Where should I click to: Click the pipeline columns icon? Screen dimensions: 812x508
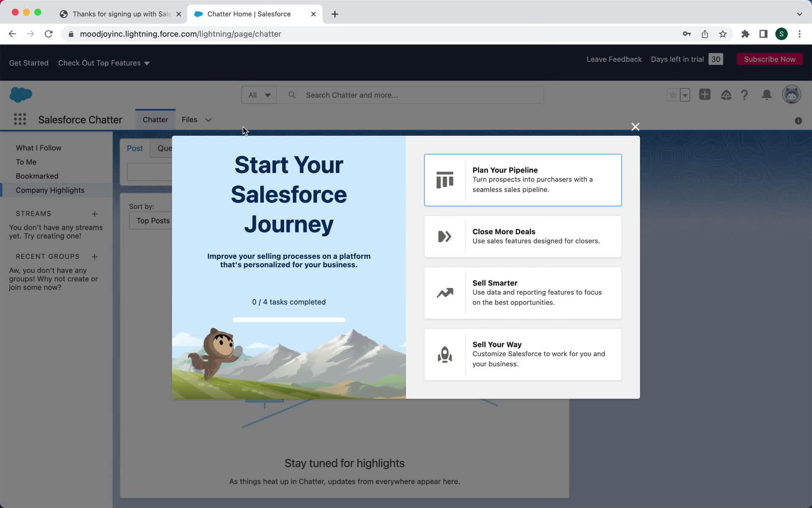444,180
